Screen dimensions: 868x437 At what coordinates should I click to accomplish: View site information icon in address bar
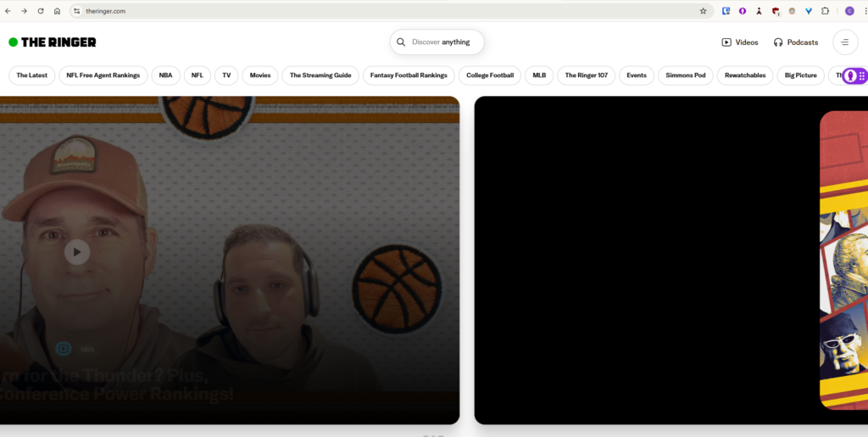pos(76,11)
